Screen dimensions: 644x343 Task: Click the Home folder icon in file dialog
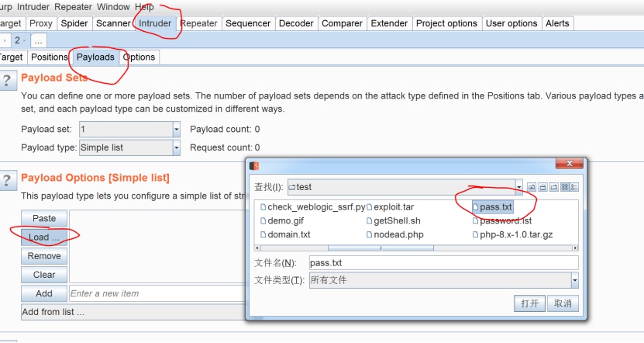pyautogui.click(x=542, y=187)
